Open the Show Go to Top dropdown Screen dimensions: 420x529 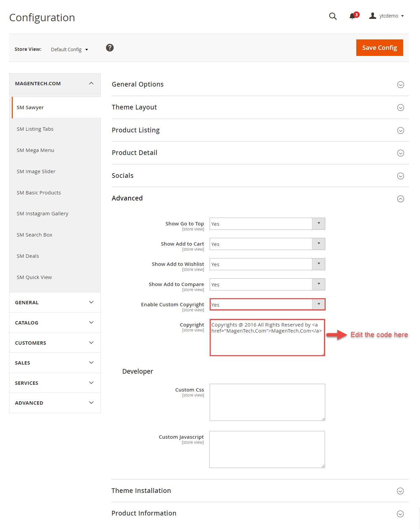pyautogui.click(x=267, y=224)
